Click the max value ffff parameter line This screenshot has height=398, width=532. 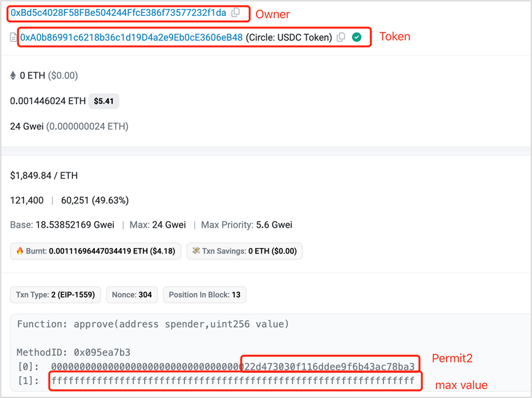[233, 381]
